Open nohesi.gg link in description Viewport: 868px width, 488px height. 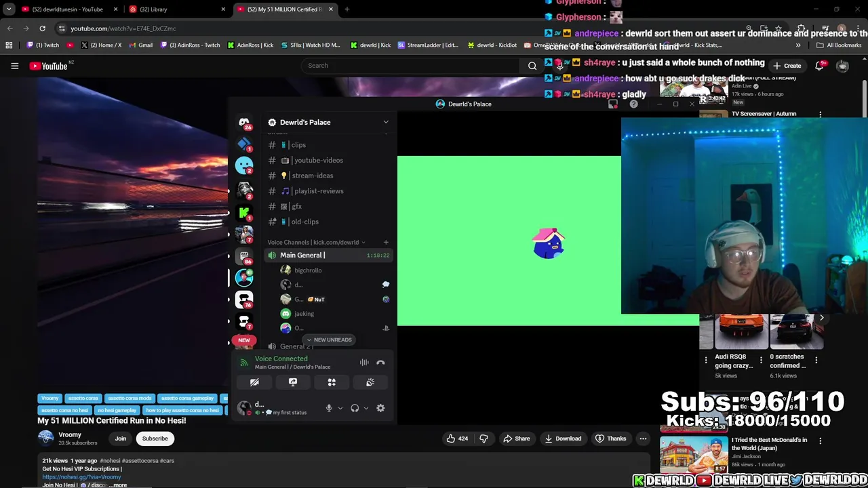pos(81,476)
